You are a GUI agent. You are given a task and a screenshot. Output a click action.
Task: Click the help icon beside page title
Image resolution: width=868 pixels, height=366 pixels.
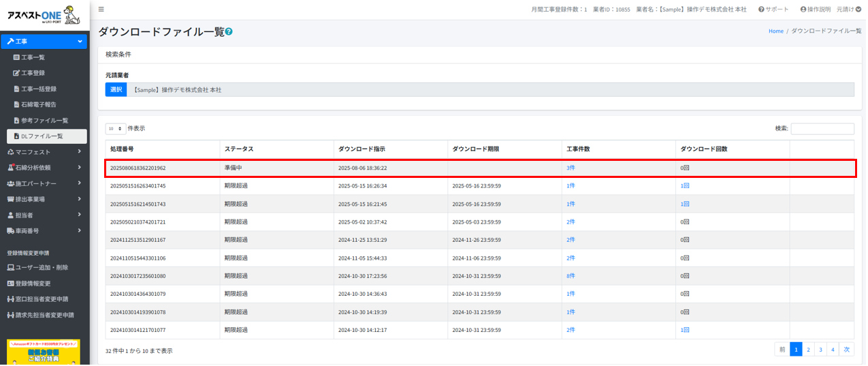[x=229, y=31]
